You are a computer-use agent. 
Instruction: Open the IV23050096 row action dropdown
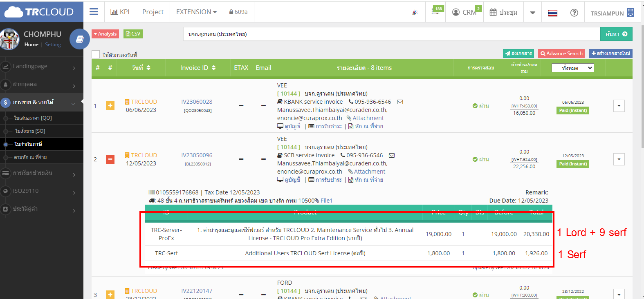[619, 159]
